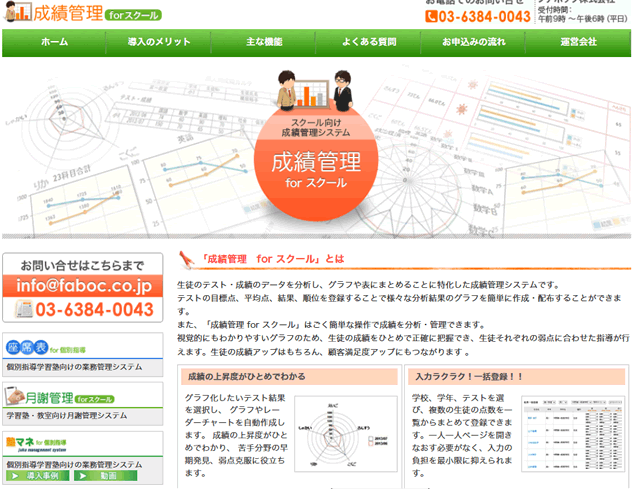
Task: Go to the 主な機能 menu item
Action: 264,42
